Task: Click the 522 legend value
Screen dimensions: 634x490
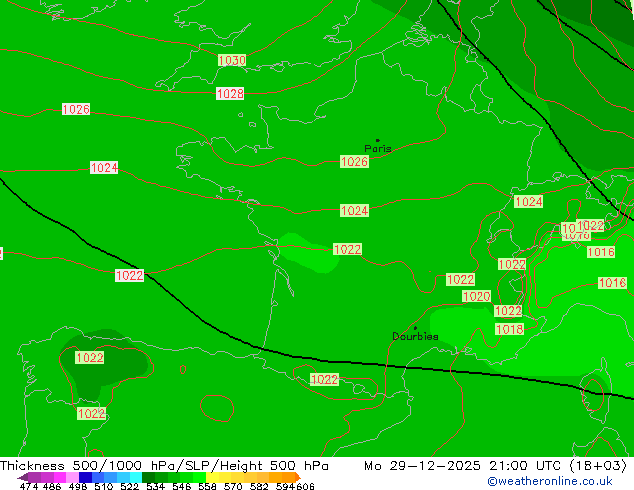Action: (x=129, y=486)
